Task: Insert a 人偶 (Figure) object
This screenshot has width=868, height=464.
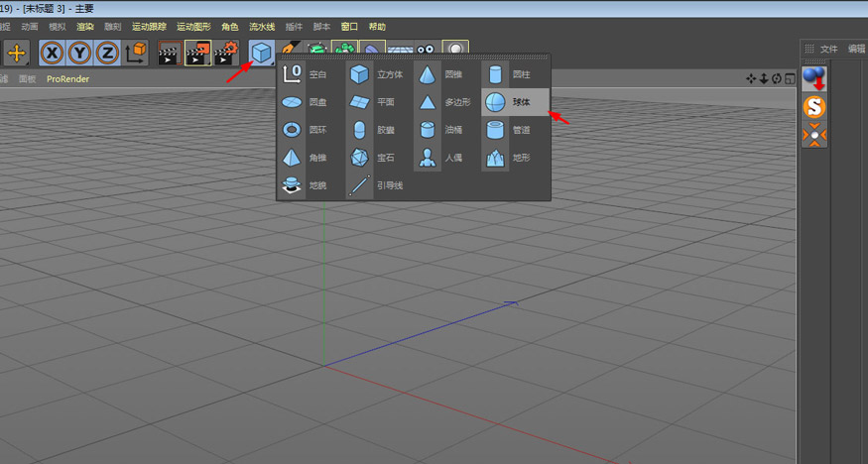Action: click(x=443, y=158)
